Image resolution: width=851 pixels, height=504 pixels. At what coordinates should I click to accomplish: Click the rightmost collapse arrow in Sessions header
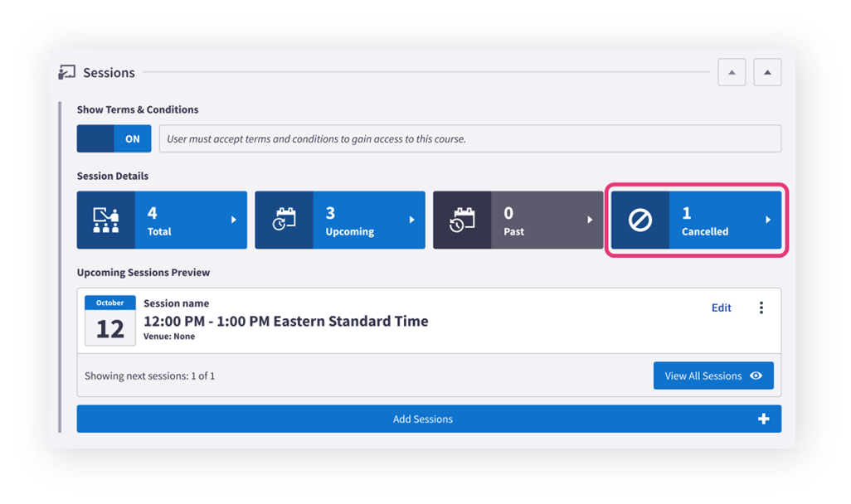767,72
